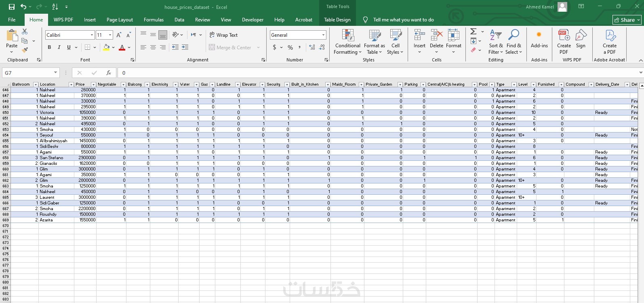
Task: Click the Align Left icon
Action: (x=143, y=47)
